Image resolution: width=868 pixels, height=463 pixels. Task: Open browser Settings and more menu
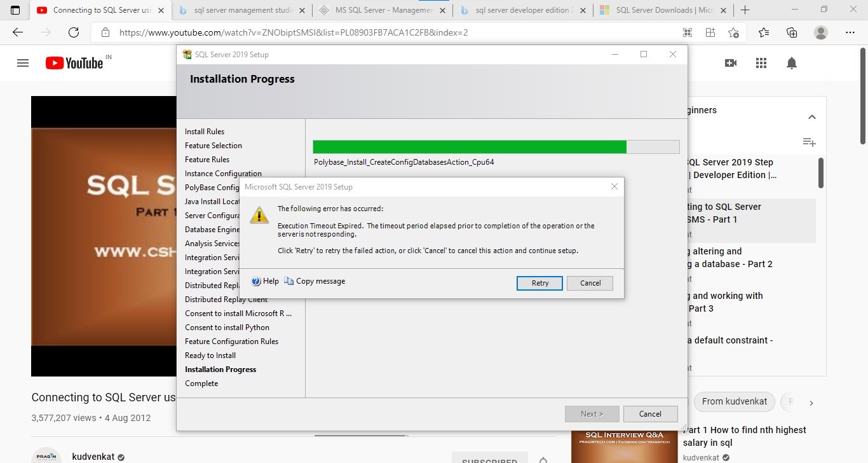click(x=850, y=32)
